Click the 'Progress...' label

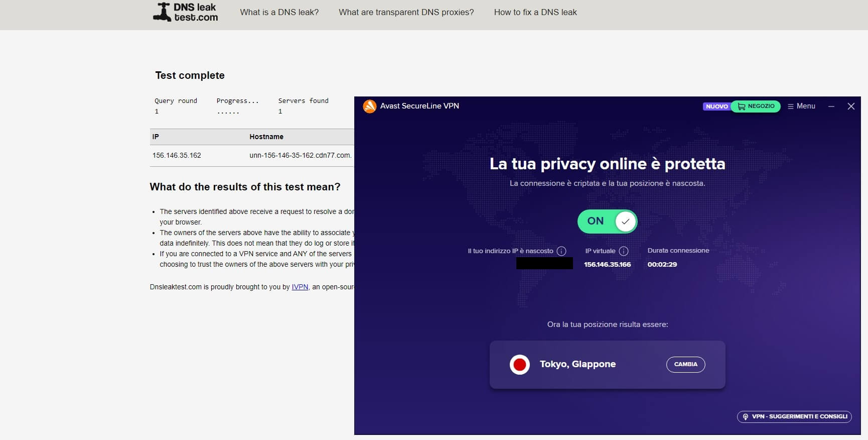(x=237, y=100)
